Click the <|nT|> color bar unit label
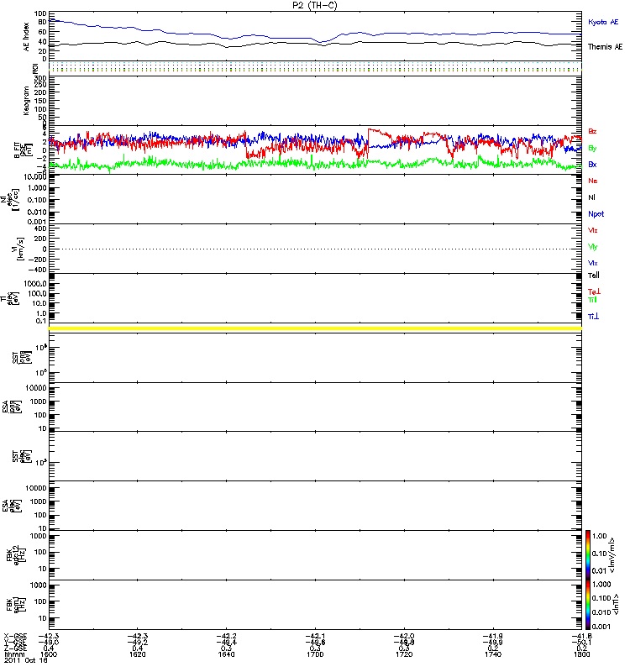Image resolution: width=630 pixels, height=672 pixels. point(616,604)
